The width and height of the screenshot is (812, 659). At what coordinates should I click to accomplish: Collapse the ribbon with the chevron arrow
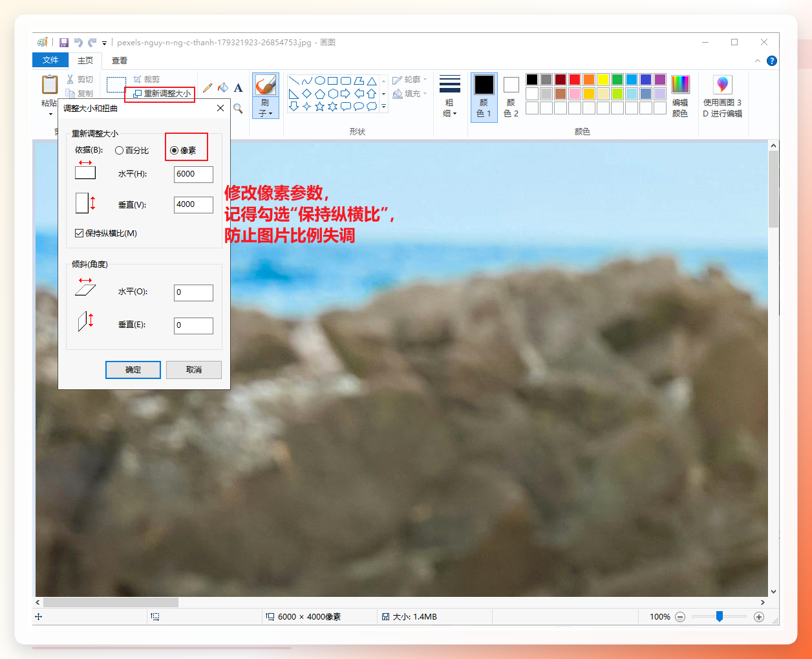758,61
